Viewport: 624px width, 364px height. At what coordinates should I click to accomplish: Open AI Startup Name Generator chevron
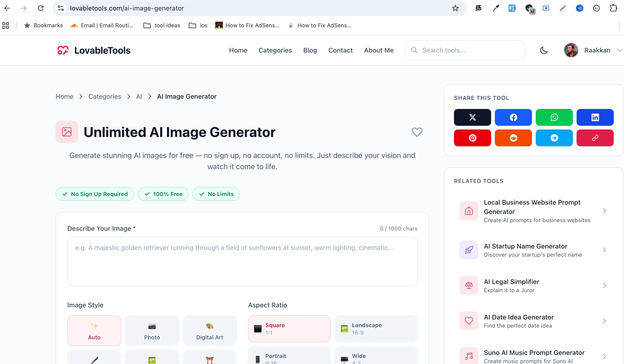click(604, 250)
